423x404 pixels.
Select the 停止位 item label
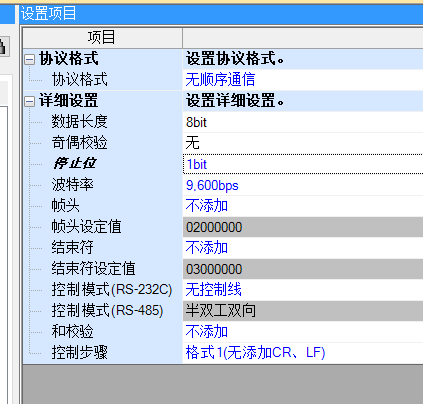coord(74,164)
